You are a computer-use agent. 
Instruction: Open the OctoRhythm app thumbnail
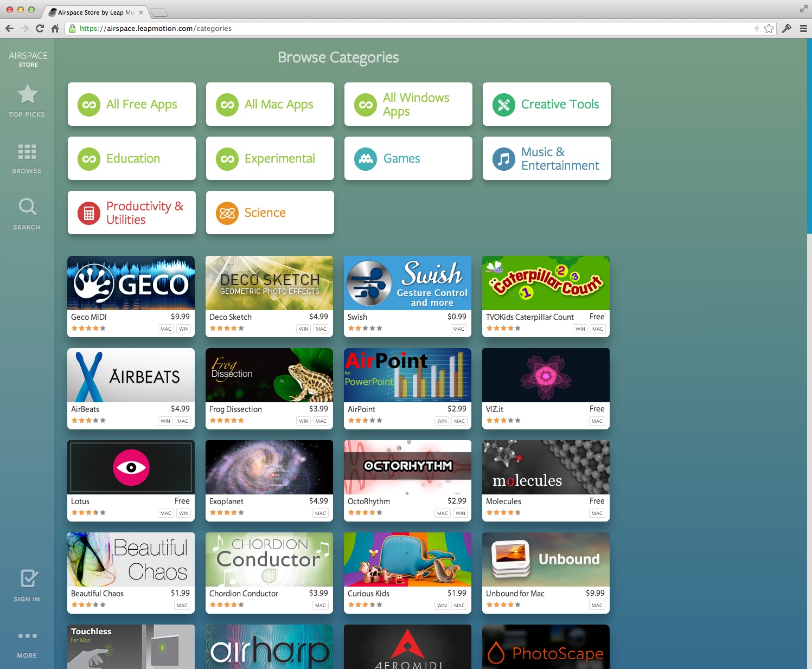[x=407, y=467]
